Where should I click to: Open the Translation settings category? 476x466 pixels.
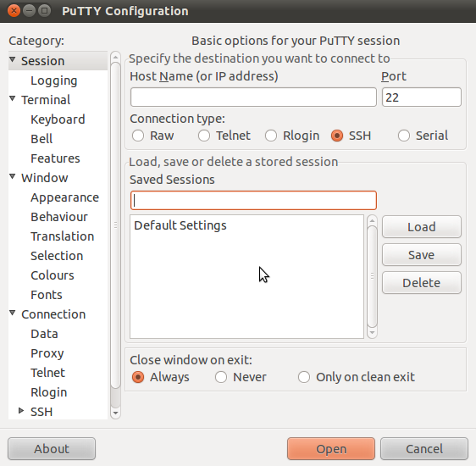click(62, 236)
